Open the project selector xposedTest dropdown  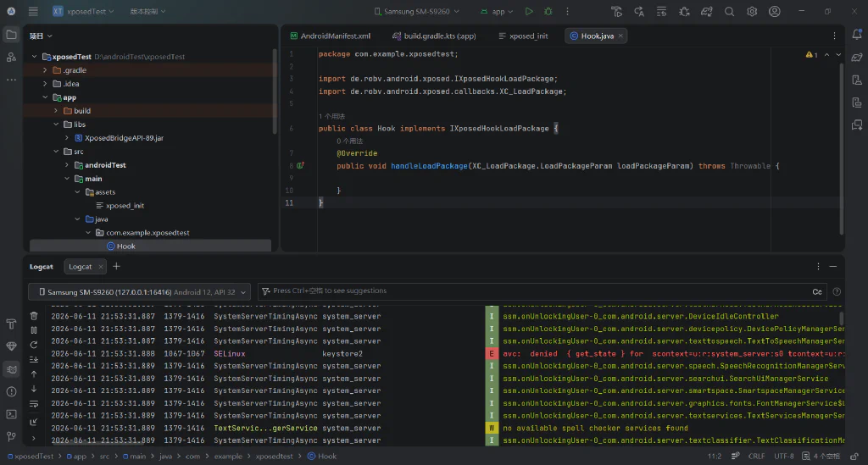pos(83,11)
